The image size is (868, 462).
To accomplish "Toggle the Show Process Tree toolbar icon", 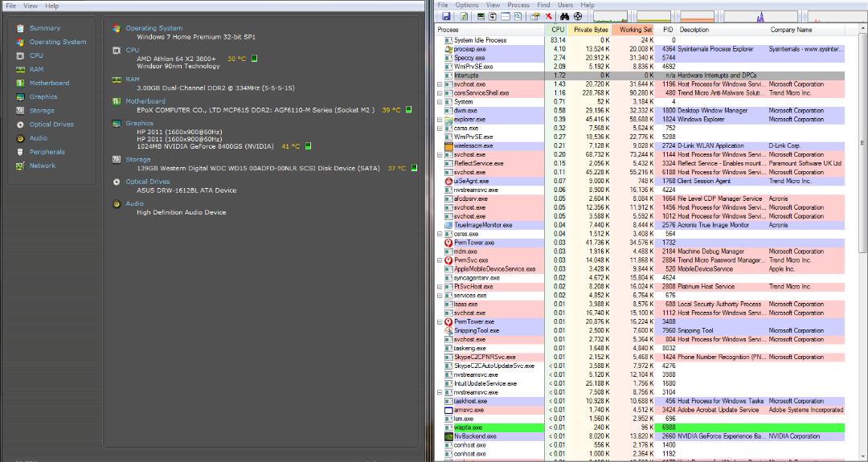I will 493,17.
